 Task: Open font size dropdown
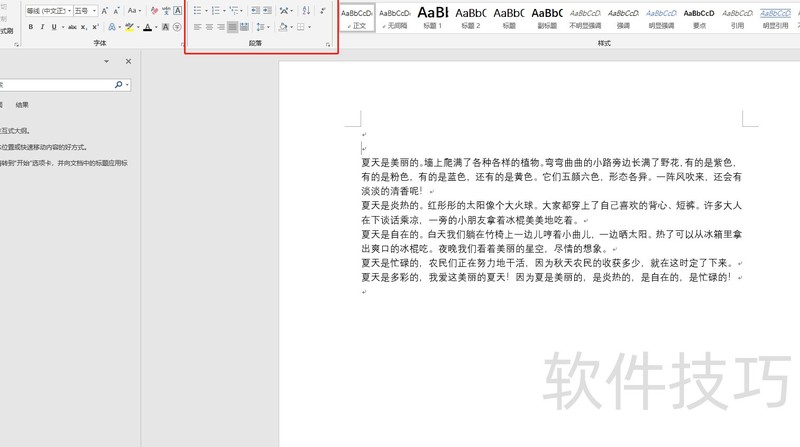pos(94,11)
